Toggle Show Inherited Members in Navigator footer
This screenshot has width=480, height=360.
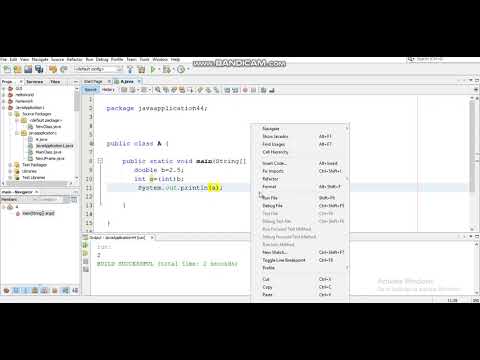pyautogui.click(x=6, y=291)
